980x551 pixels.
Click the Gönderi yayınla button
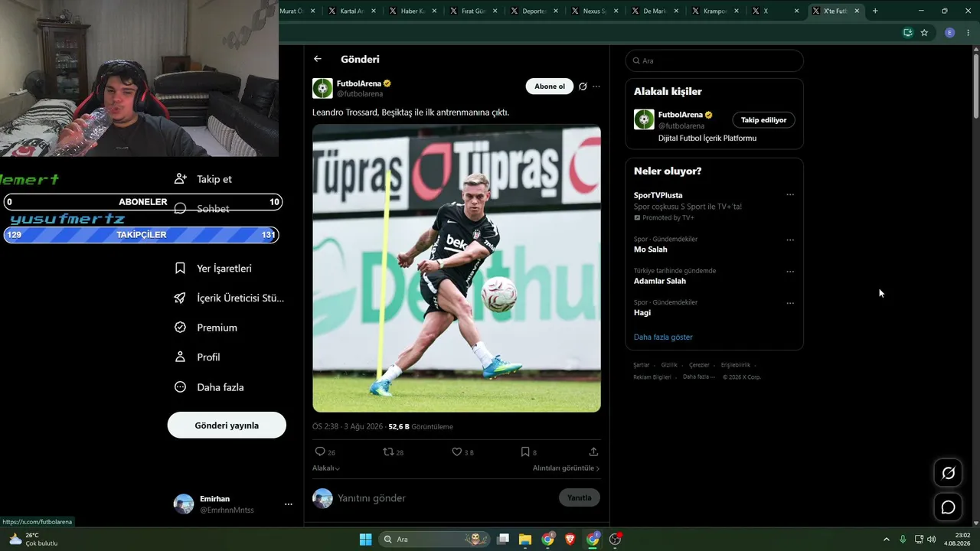[227, 425]
